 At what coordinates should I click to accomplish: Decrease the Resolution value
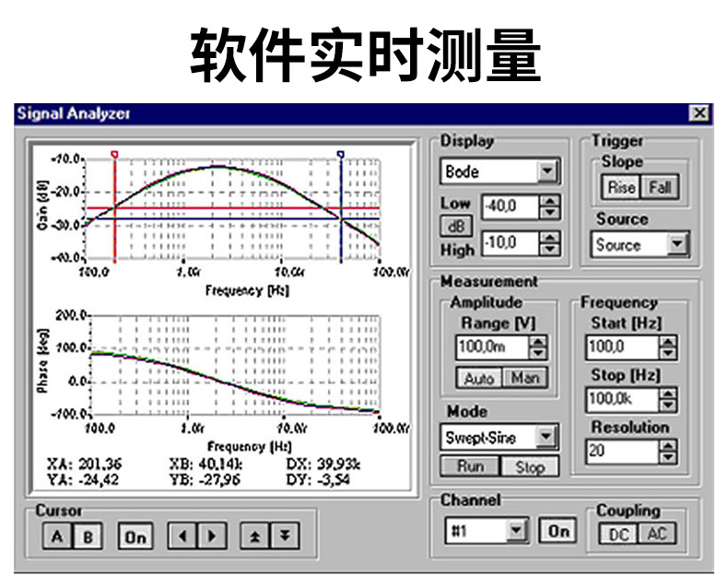pyautogui.click(x=668, y=458)
